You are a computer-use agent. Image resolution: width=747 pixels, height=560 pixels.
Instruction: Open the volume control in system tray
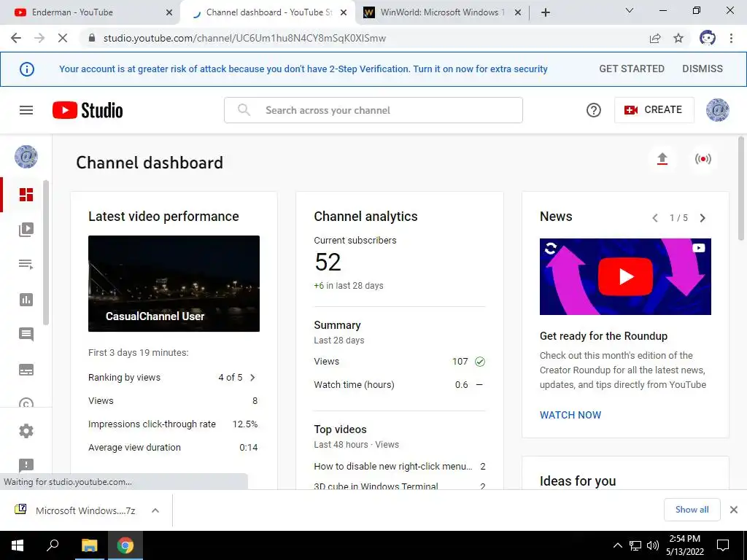[652, 545]
